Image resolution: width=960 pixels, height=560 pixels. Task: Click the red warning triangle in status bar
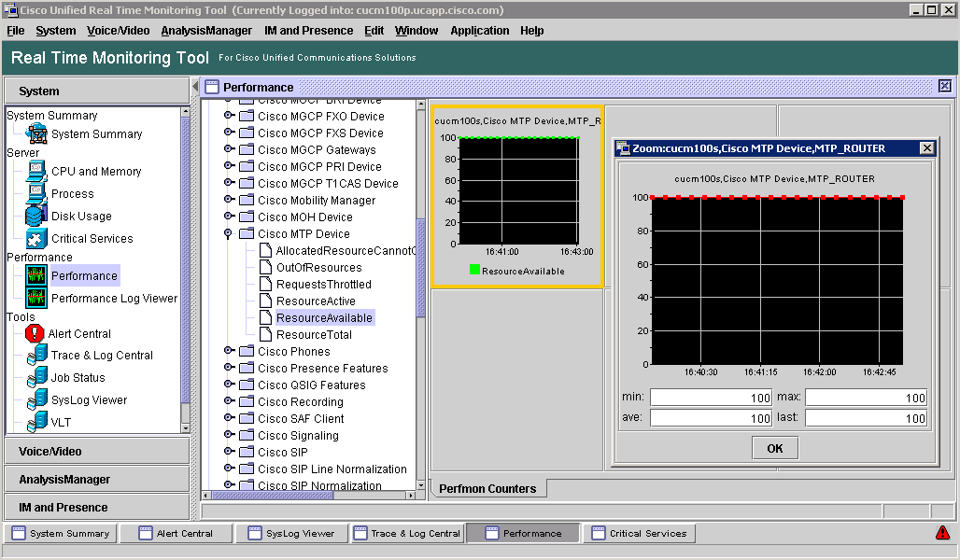(942, 533)
